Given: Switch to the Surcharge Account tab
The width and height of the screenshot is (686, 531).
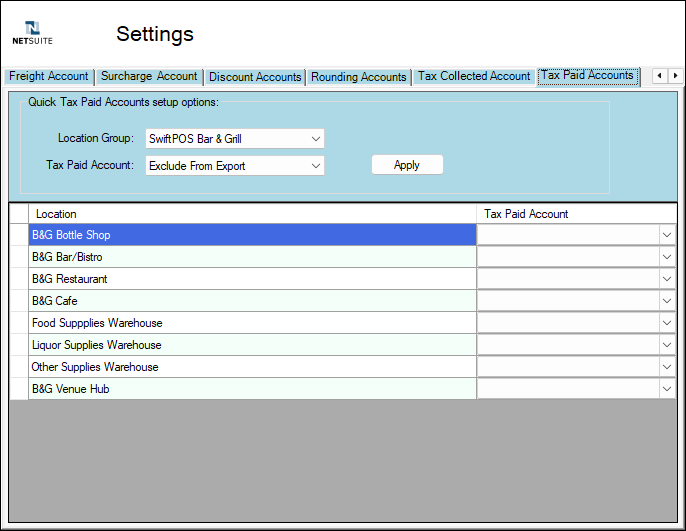Looking at the screenshot, I should pos(149,77).
